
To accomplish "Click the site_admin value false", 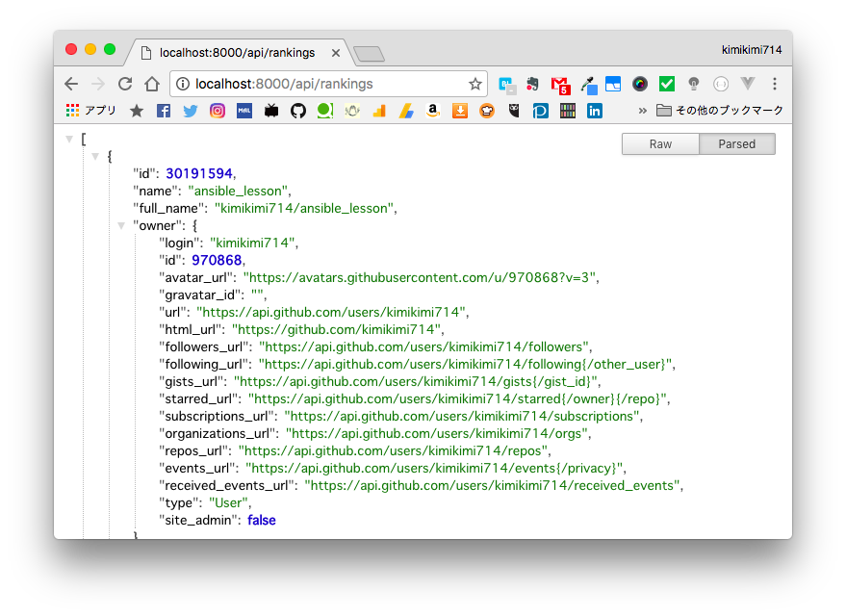I will pyautogui.click(x=262, y=520).
